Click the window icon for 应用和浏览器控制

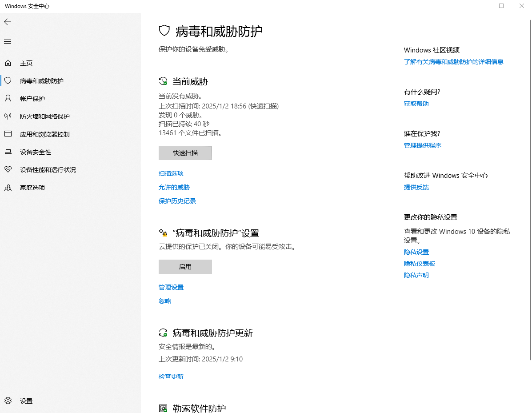coord(8,134)
